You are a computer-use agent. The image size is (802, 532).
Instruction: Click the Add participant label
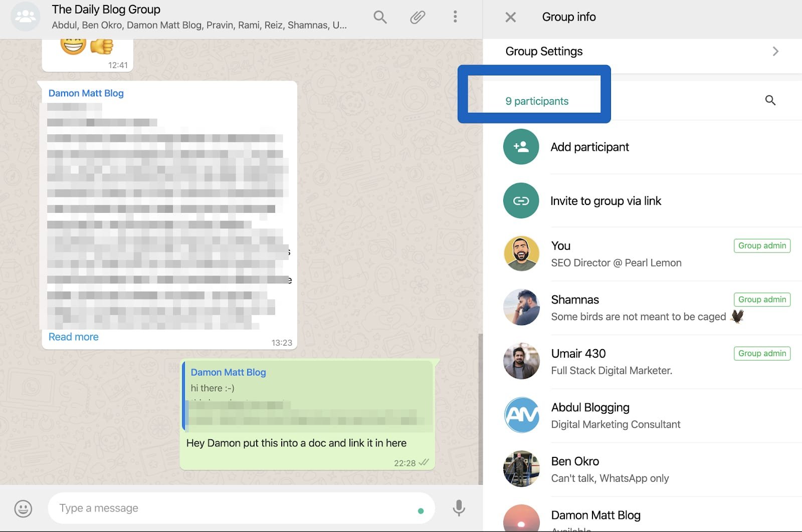tap(589, 147)
